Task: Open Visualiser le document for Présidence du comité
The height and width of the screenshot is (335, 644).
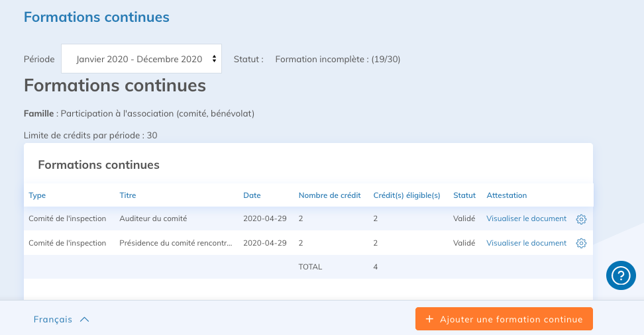Action: point(526,243)
